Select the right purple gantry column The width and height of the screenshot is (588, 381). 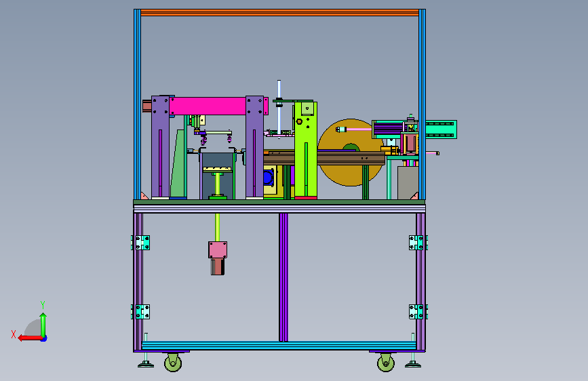pos(254,147)
